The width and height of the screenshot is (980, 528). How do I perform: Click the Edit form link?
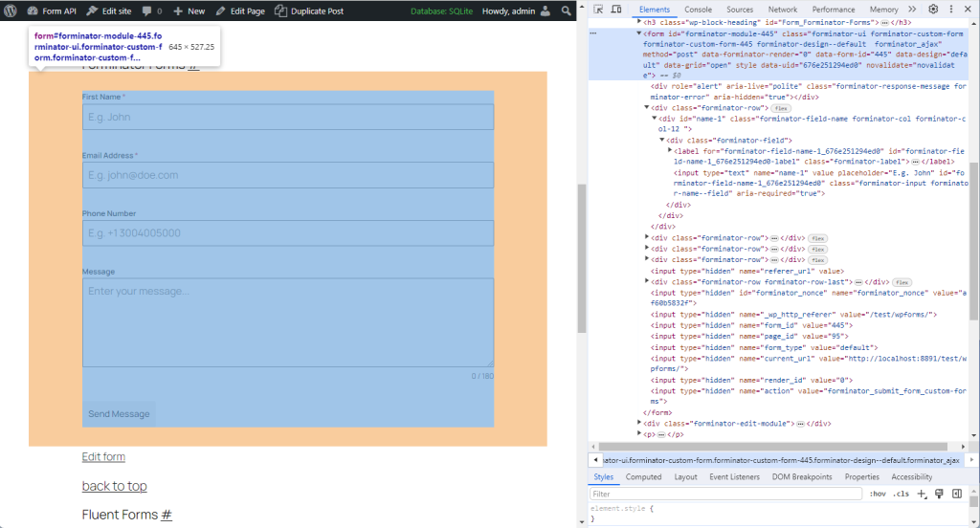103,457
